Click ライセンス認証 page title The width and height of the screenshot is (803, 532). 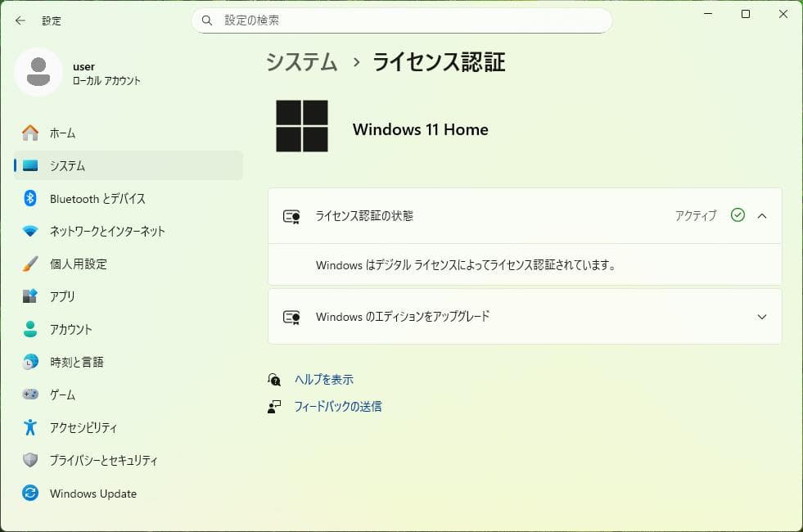pos(439,62)
